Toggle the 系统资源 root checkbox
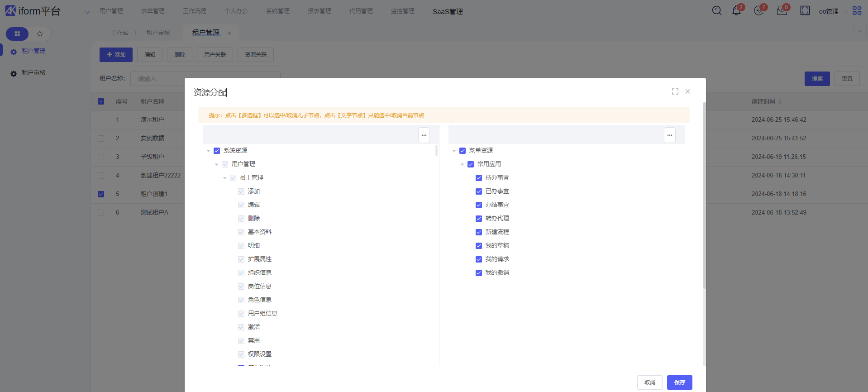Viewport: 868px width, 392px height. click(217, 151)
